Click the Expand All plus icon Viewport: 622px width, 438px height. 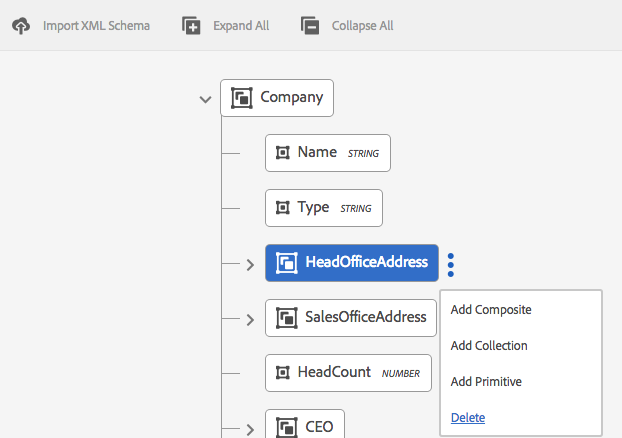click(192, 26)
